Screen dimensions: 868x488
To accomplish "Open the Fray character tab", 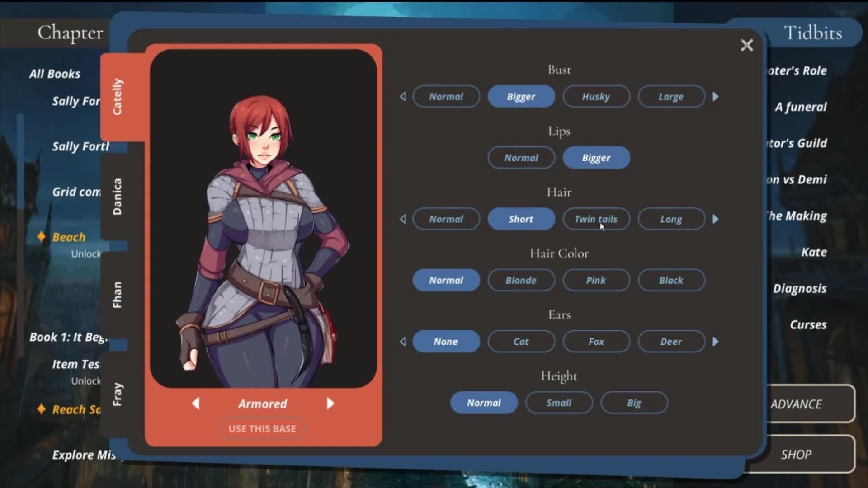I will tap(117, 394).
